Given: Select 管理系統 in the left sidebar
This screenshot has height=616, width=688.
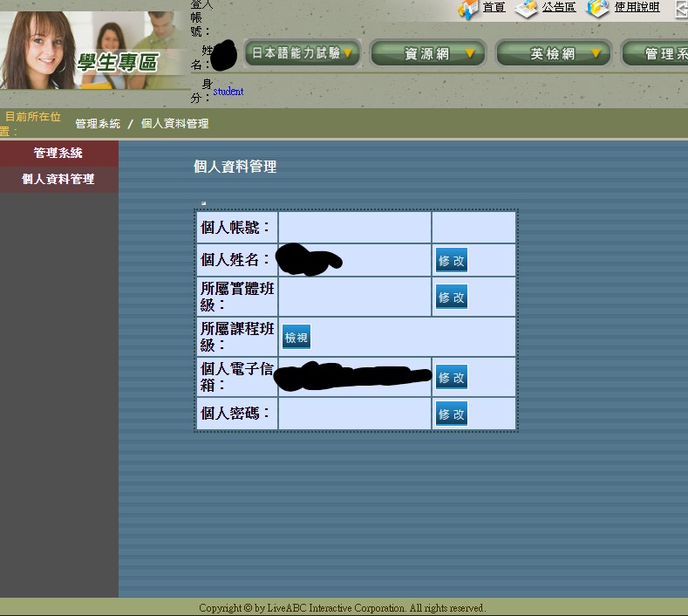Looking at the screenshot, I should 58,153.
